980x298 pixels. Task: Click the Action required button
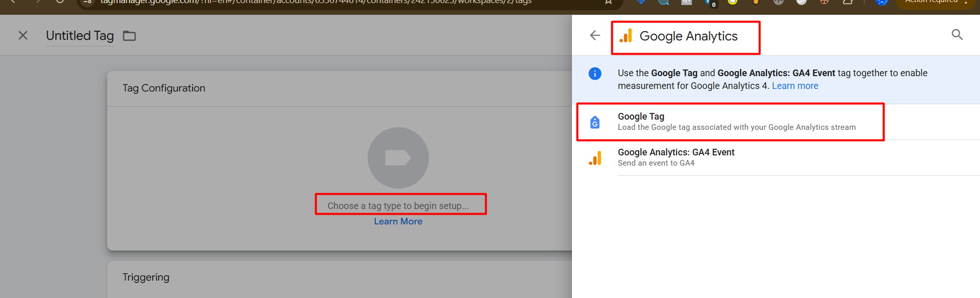(x=931, y=2)
